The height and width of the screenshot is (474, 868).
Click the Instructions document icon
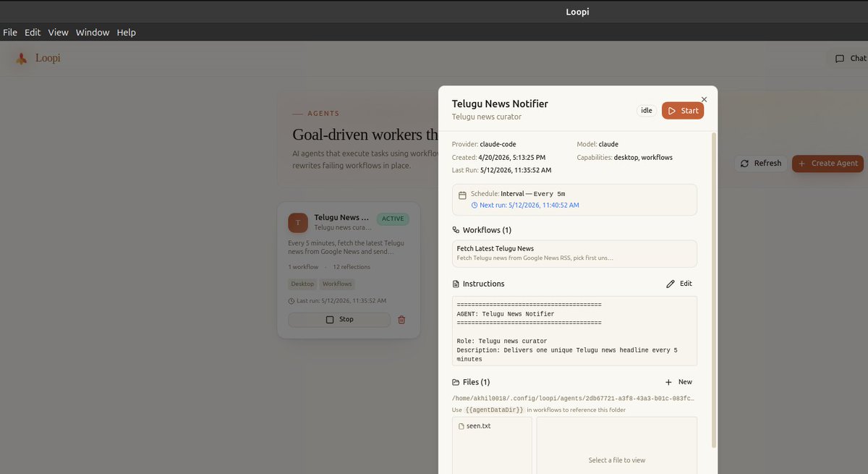coord(456,284)
